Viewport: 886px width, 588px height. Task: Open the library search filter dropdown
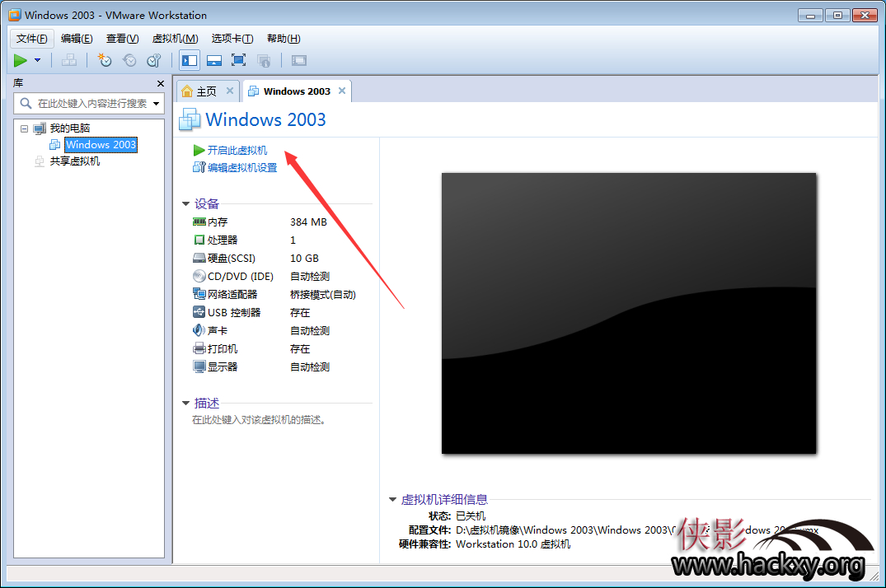(x=157, y=104)
